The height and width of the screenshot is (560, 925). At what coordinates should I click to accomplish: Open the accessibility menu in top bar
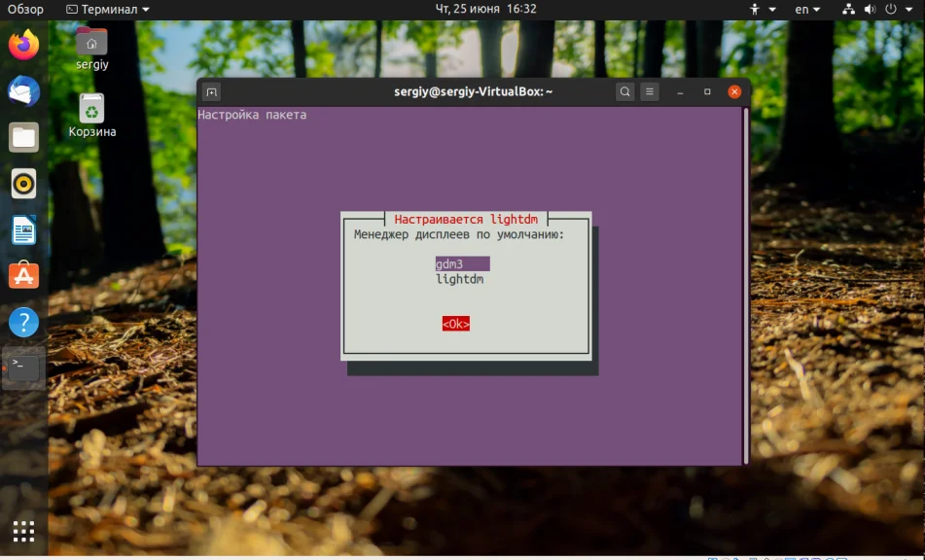(763, 10)
